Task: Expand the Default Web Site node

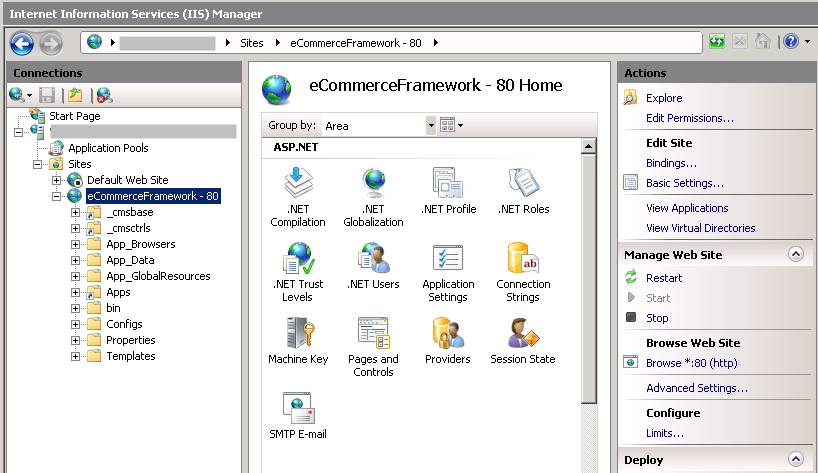Action: pyautogui.click(x=57, y=180)
